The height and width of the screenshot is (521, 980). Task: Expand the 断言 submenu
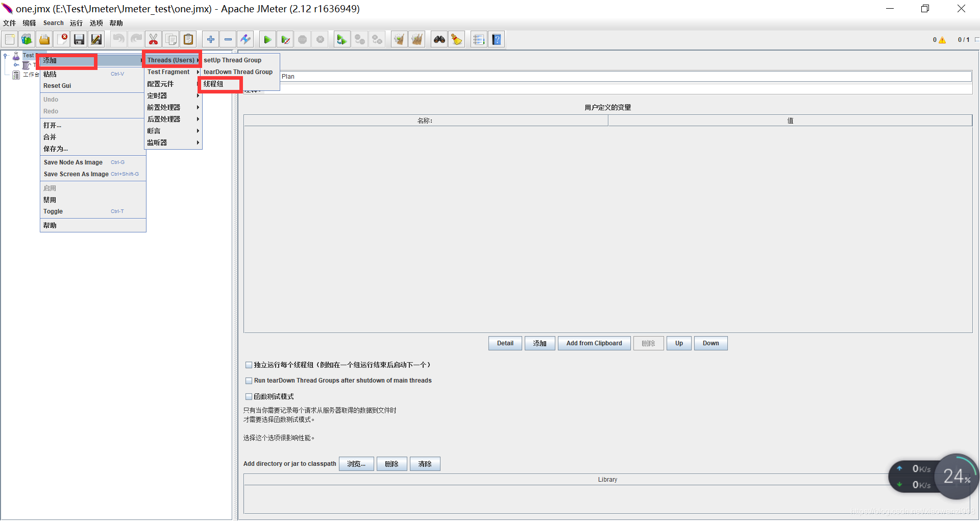click(x=173, y=131)
